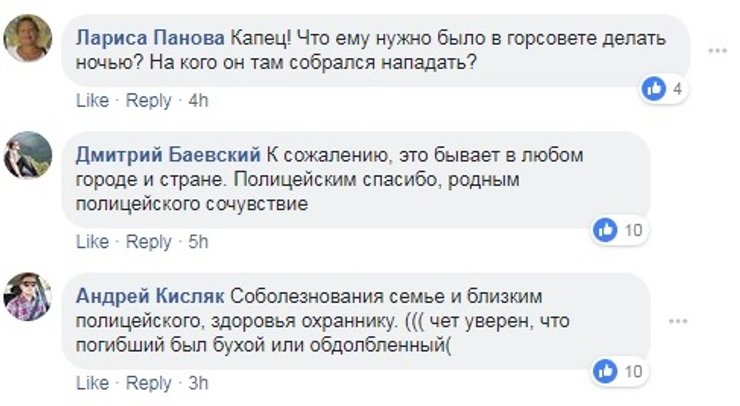This screenshot has height=406, width=740.
Task: Reply to Лариса Панова's comment
Action: coord(149,101)
